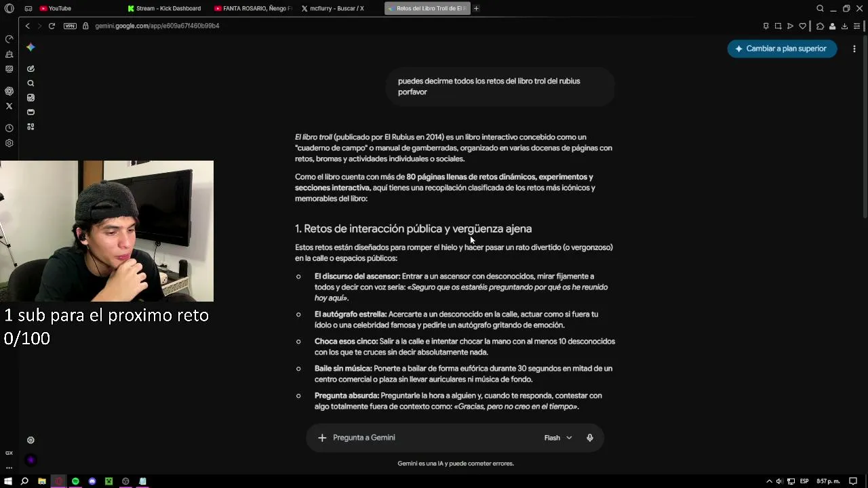Click Cambiar a plan superior button

782,49
